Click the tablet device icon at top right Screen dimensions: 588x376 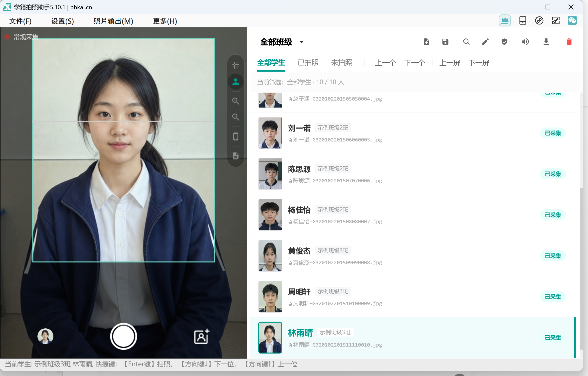tap(523, 20)
